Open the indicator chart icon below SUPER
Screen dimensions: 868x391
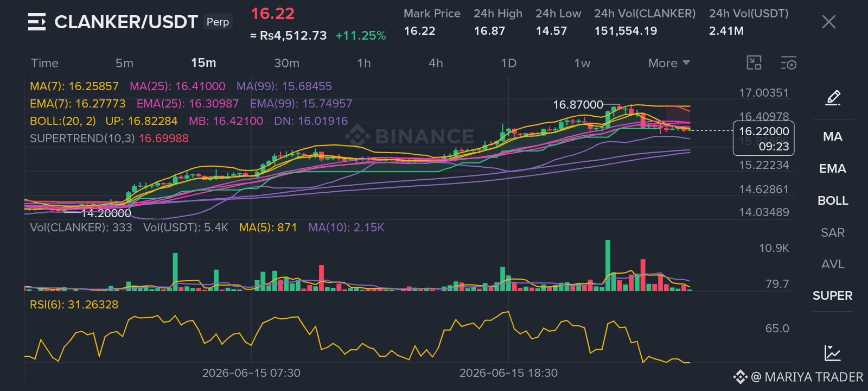pos(832,353)
